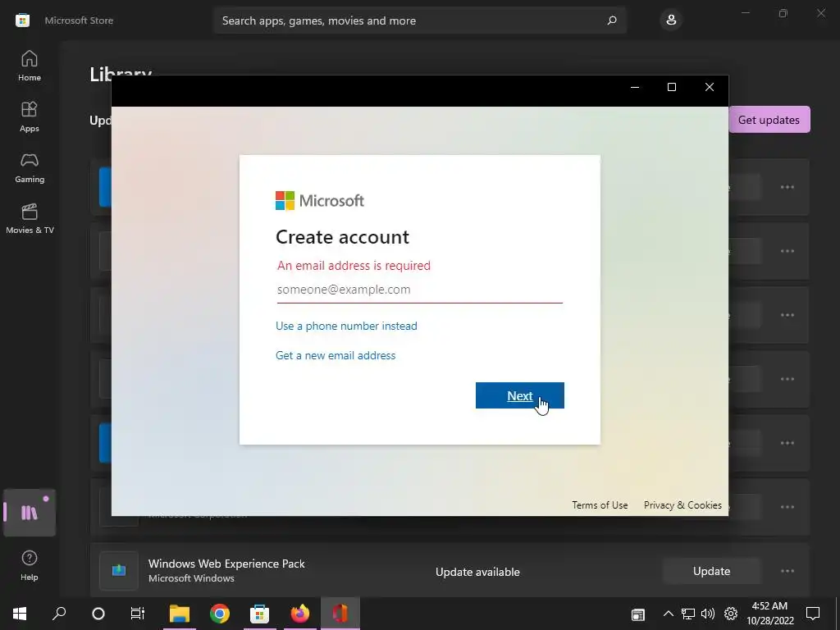Screen dimensions: 840x630
Task: Select the Library icon in the sidebar
Action: 30,513
